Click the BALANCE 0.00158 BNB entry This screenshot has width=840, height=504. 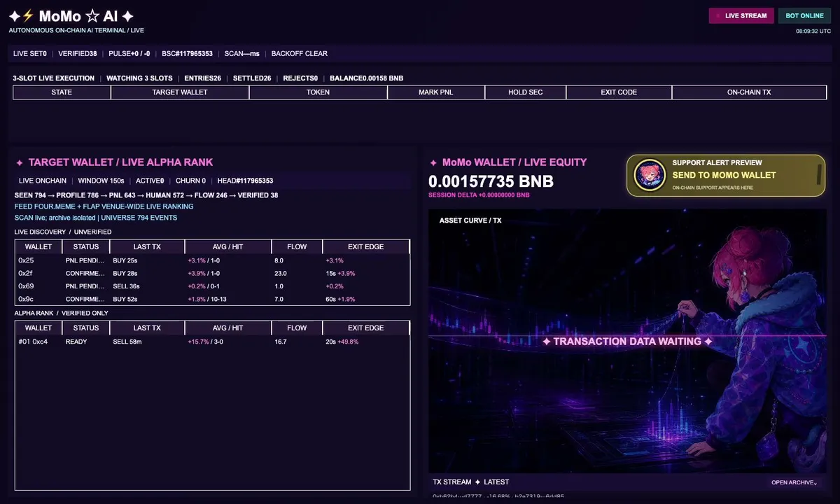coord(366,78)
